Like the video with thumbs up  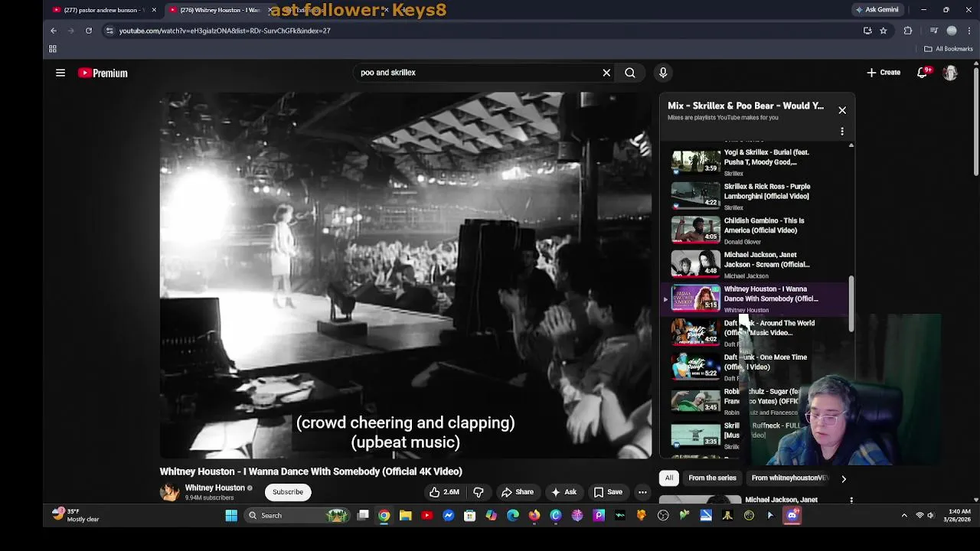tap(444, 492)
